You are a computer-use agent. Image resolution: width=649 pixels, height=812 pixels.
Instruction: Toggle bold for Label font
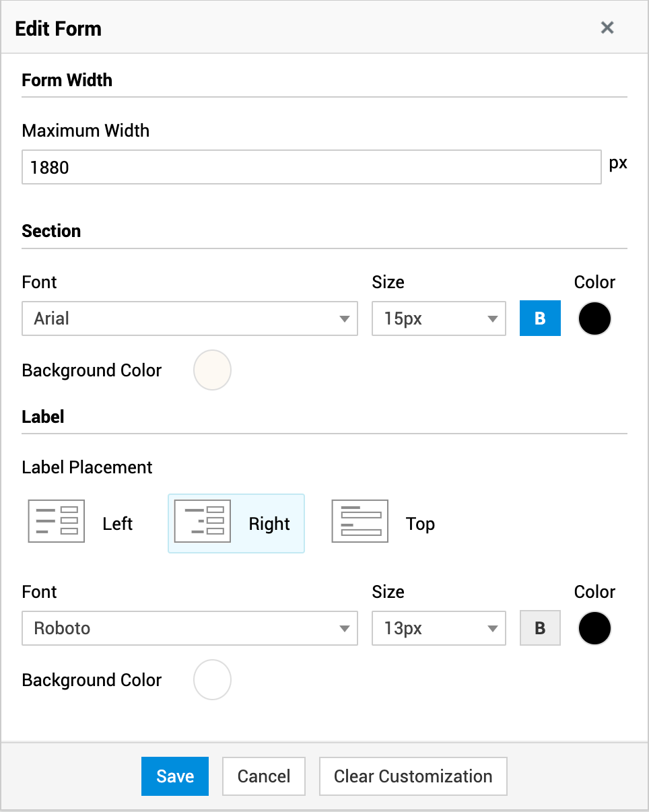pos(540,628)
